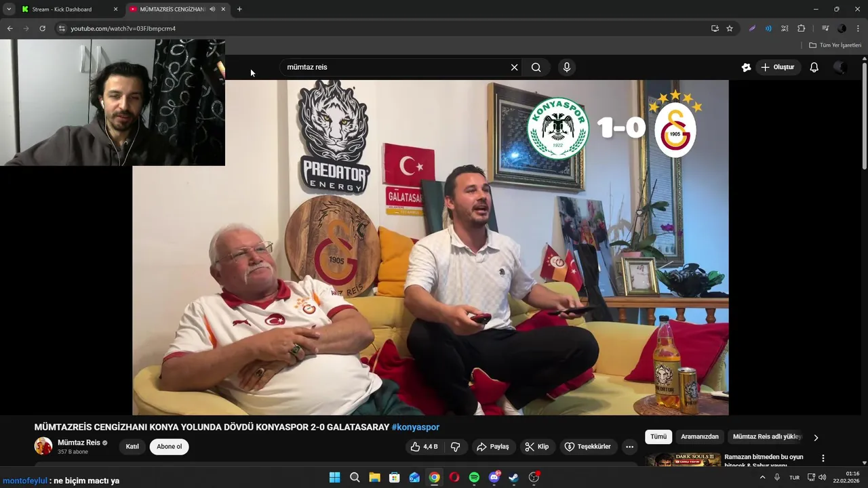
Task: Show next filter chips with arrow
Action: point(816,437)
